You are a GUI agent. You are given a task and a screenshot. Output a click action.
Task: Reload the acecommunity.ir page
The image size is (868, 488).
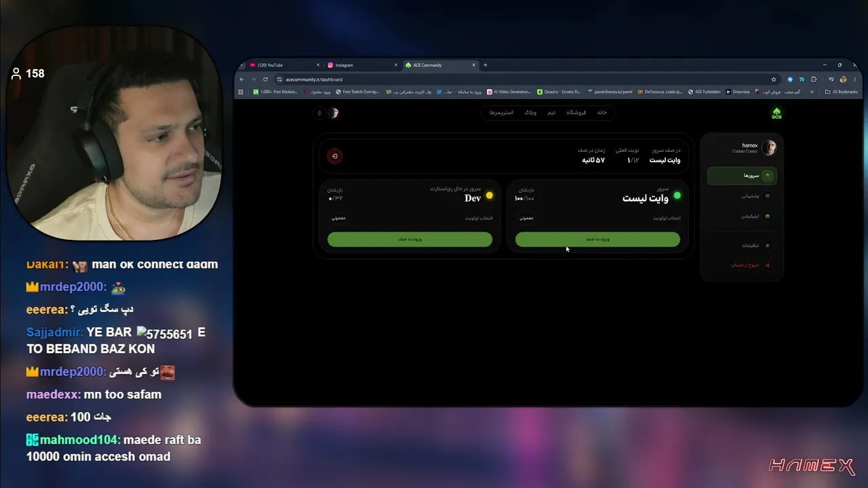point(265,79)
